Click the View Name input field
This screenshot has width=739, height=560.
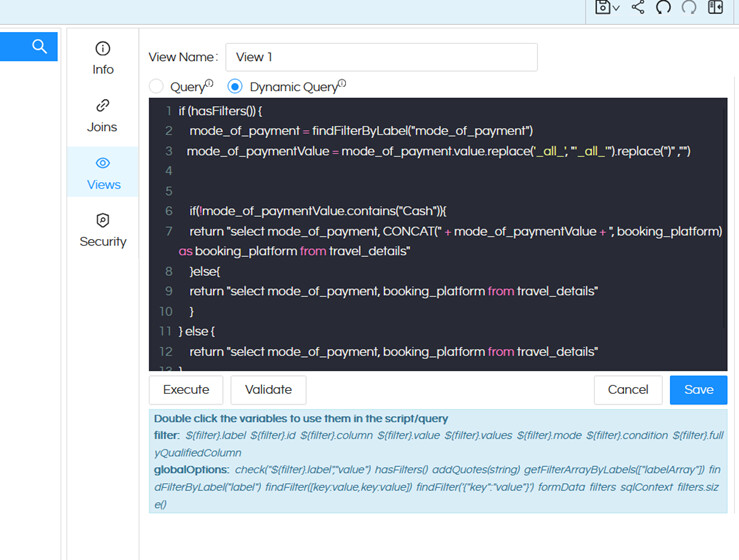(x=381, y=57)
